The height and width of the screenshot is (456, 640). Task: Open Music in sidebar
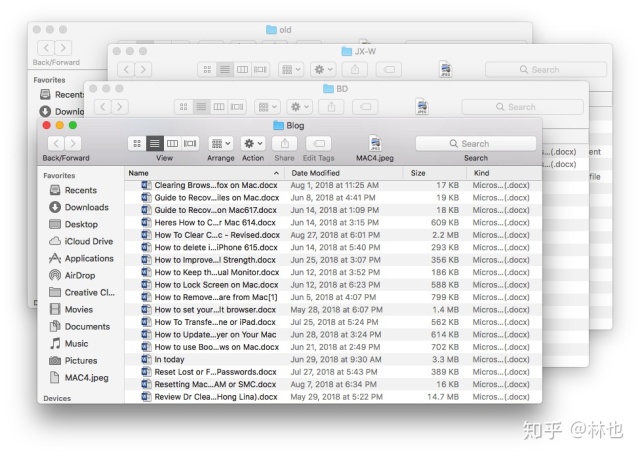69,344
